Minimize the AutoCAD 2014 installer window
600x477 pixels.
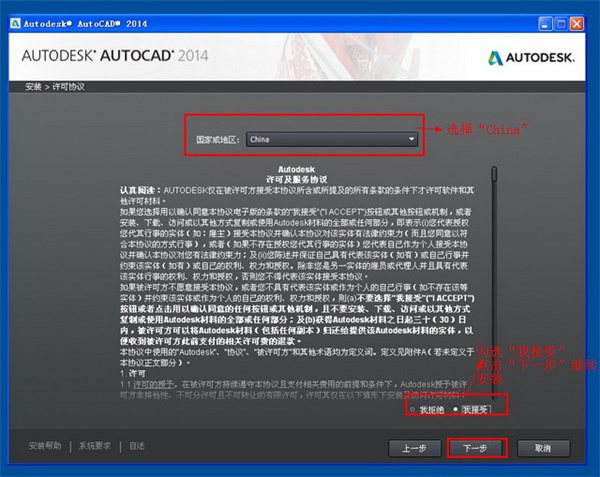pos(545,24)
